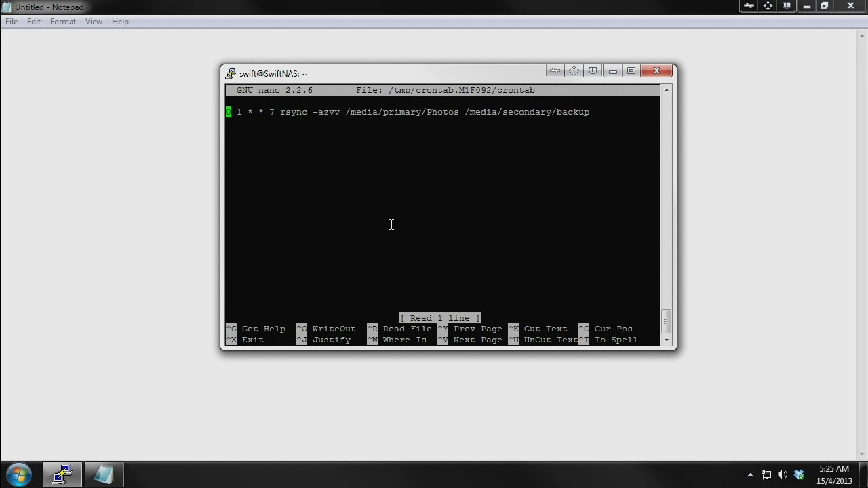Click '^T To Spell' nano shortcut

pos(608,340)
